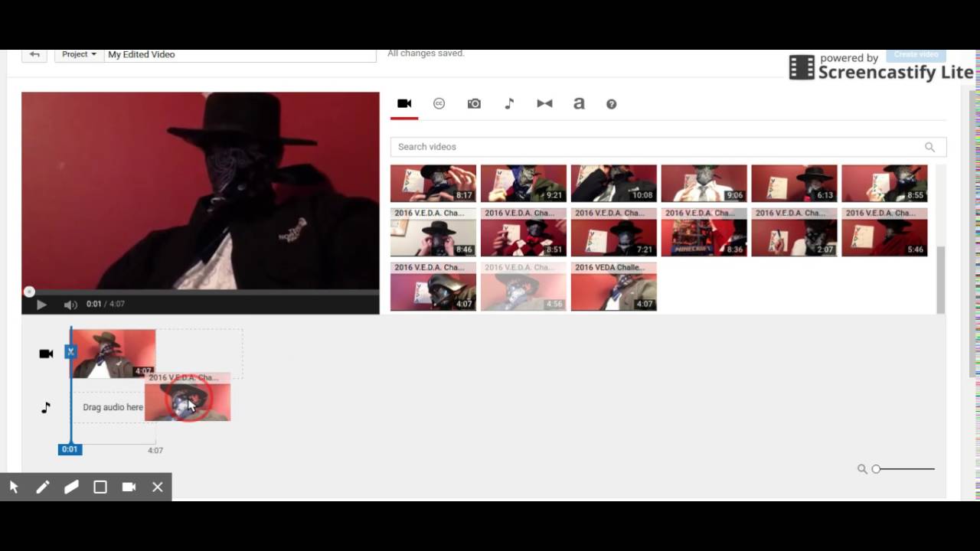This screenshot has width=980, height=551.
Task: Click the 0:01 / 4:07 time display
Action: click(x=105, y=304)
